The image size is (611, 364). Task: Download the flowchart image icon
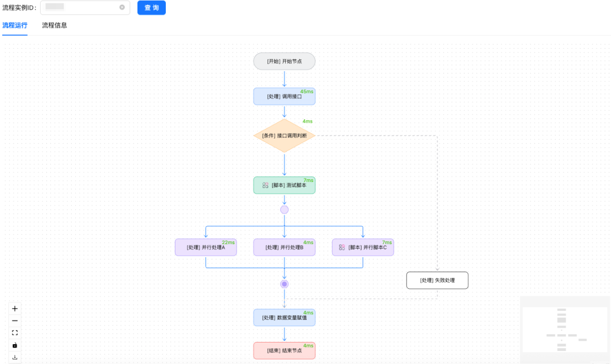[x=15, y=357]
